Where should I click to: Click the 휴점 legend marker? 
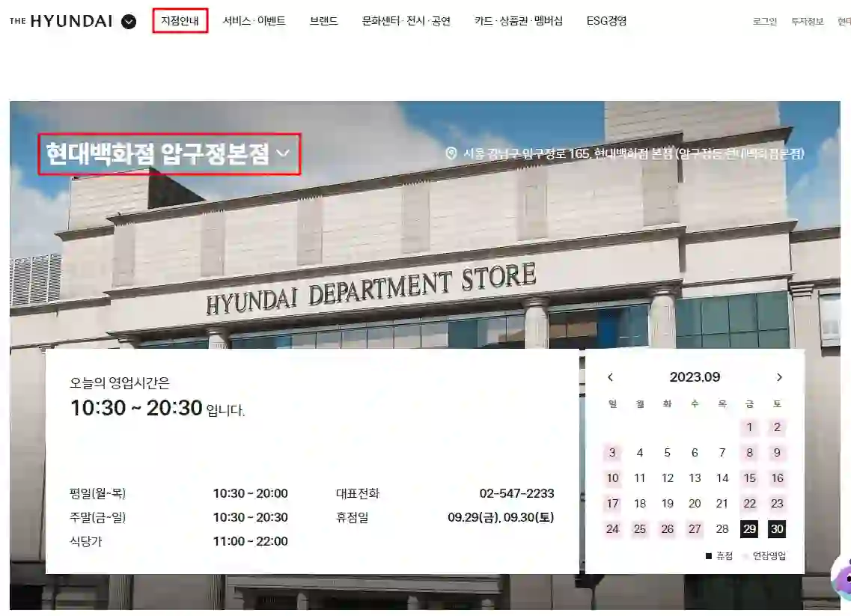(708, 556)
